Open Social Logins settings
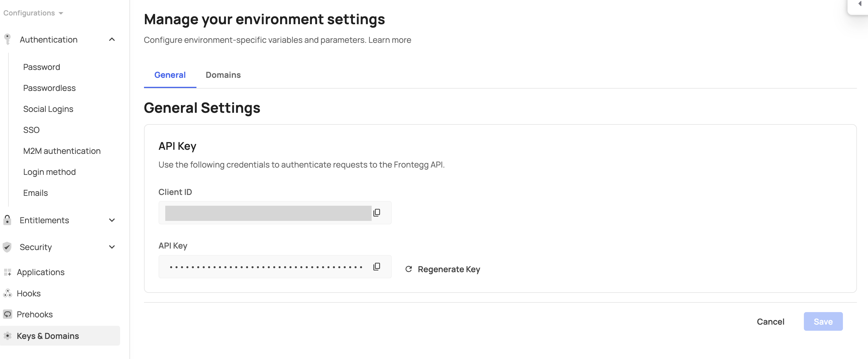The width and height of the screenshot is (868, 359). click(x=48, y=109)
